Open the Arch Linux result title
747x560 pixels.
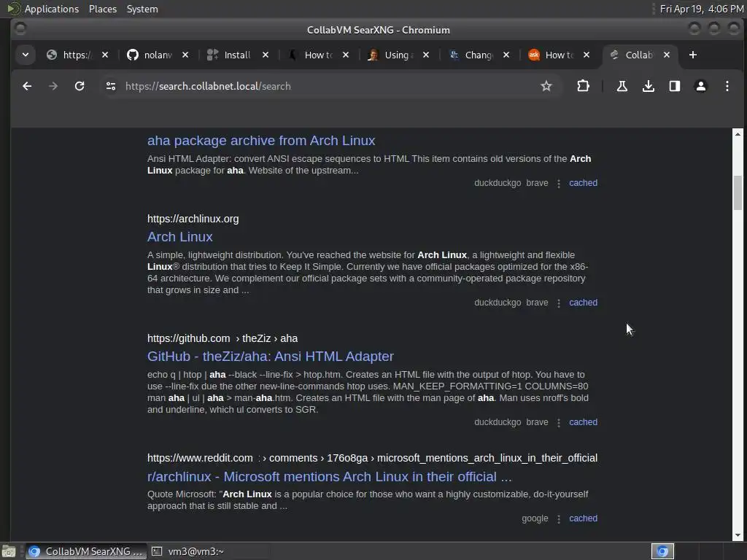coord(179,237)
